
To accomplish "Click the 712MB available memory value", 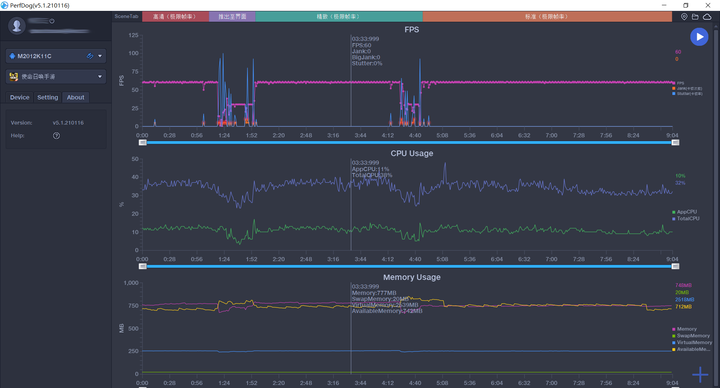I will tap(683, 306).
